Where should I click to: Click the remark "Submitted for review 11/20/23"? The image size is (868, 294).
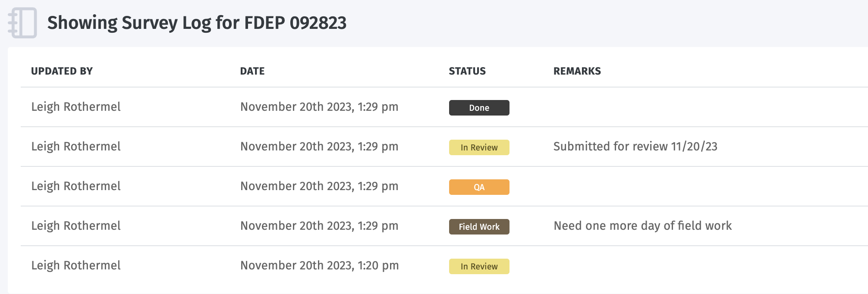(635, 147)
